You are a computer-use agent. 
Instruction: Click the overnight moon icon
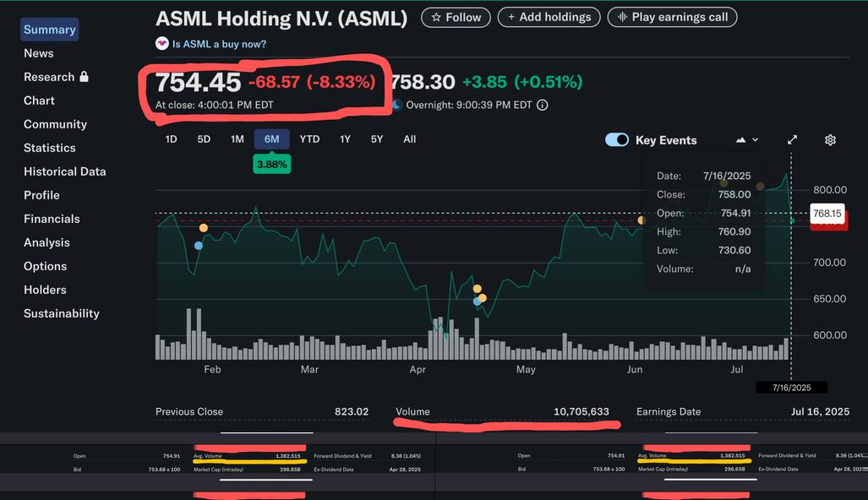[396, 105]
